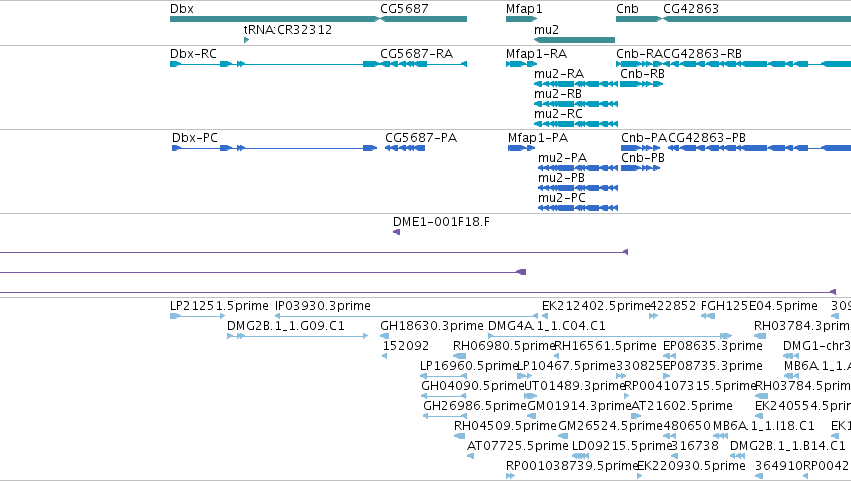Open the Dbx-RC transcript label
Image resolution: width=851 pixels, height=481 pixels.
(x=193, y=54)
